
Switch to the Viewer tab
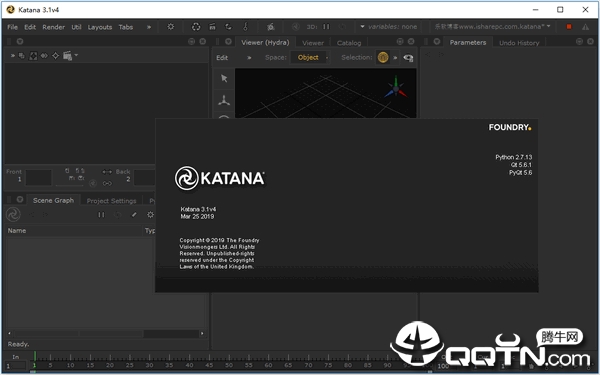tap(313, 43)
